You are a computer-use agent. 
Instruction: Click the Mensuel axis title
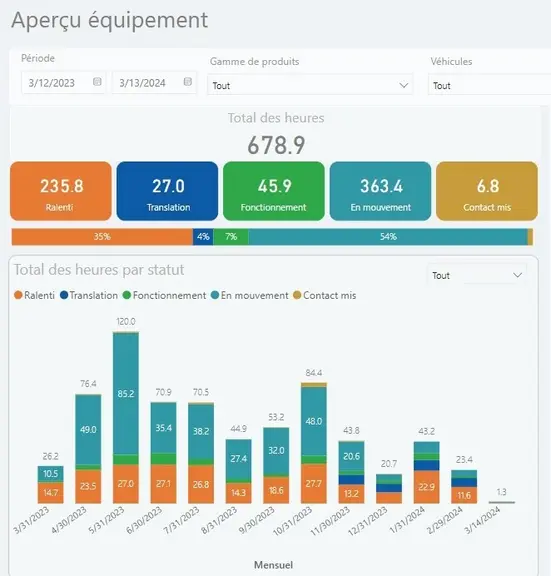click(x=274, y=565)
